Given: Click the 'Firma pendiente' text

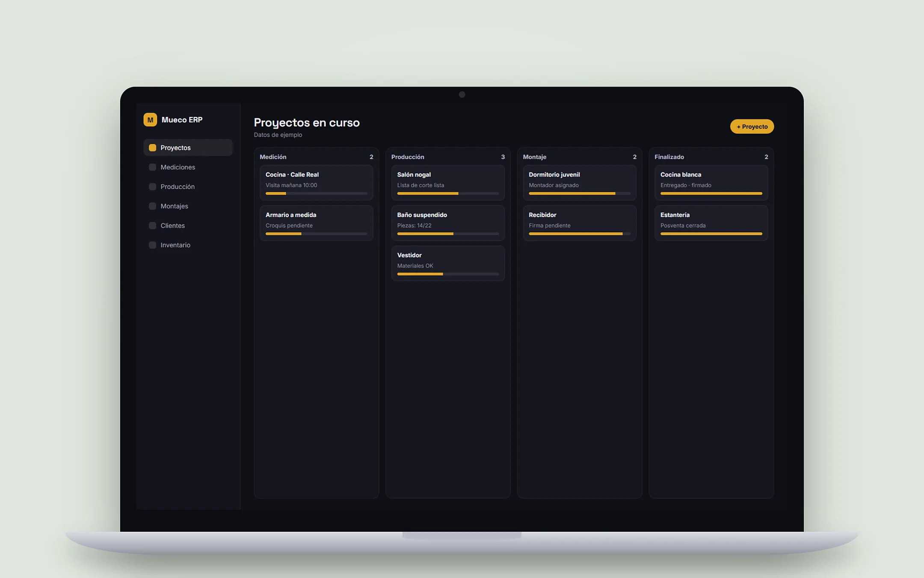Looking at the screenshot, I should coord(549,226).
